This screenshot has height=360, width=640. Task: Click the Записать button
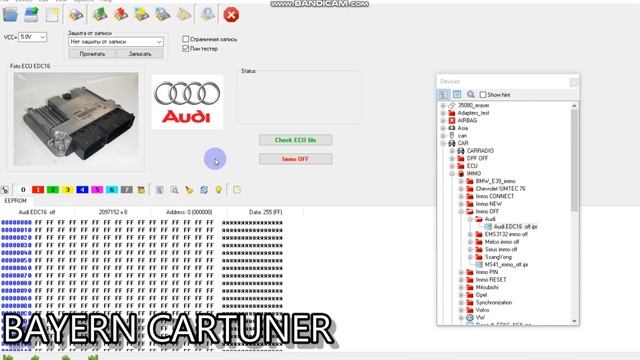click(140, 54)
